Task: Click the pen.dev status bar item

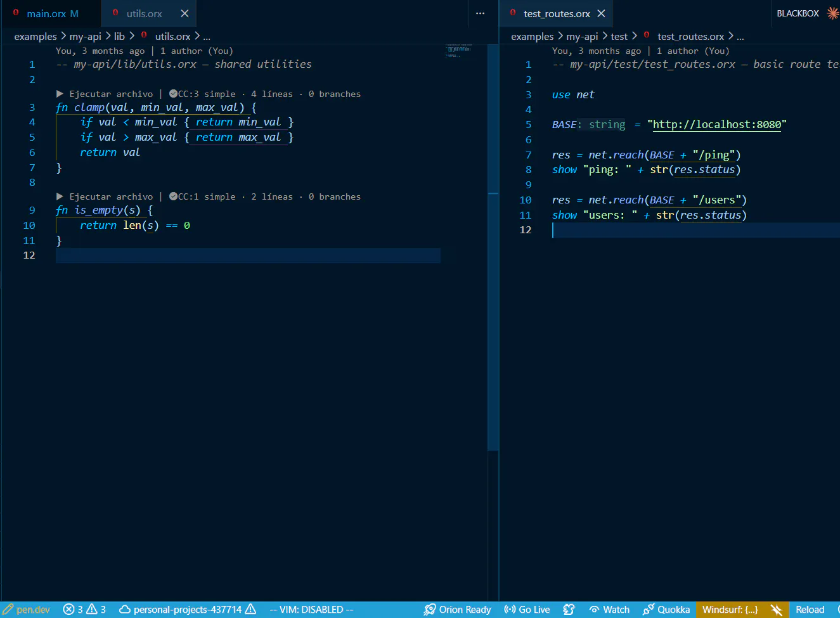Action: tap(26, 610)
